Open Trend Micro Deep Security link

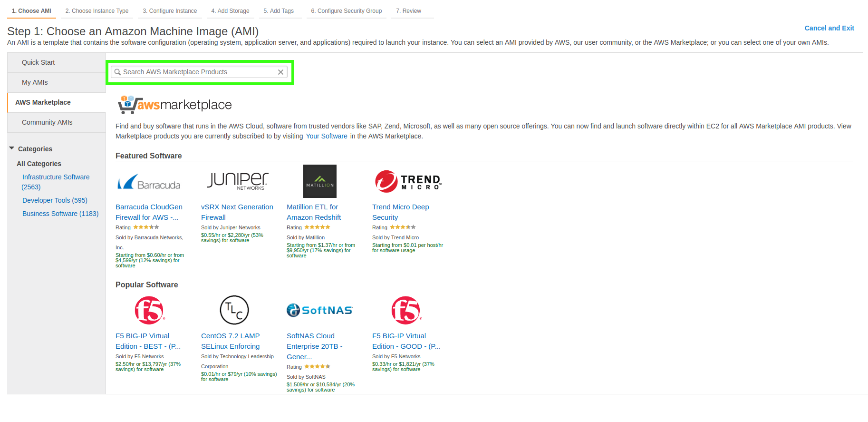click(401, 212)
